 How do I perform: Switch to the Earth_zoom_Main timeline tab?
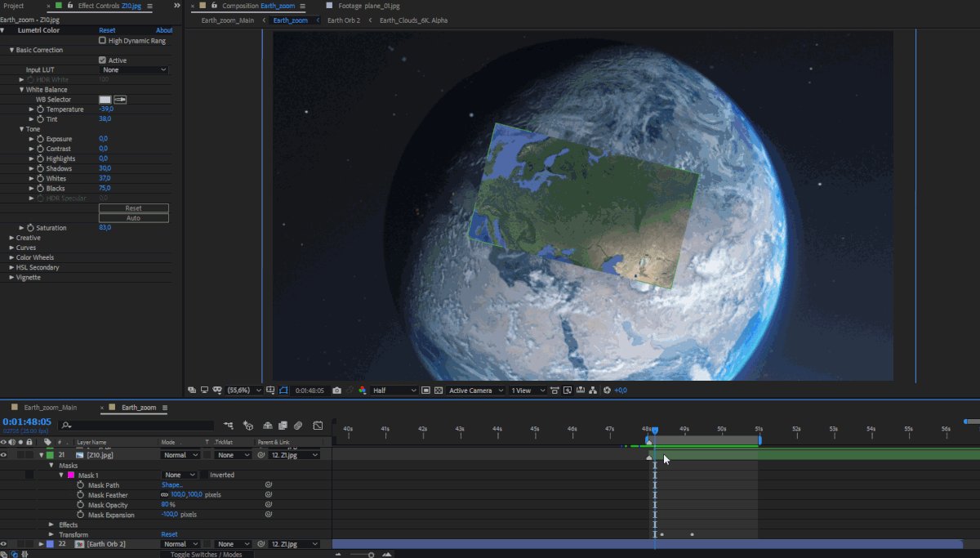tap(50, 407)
